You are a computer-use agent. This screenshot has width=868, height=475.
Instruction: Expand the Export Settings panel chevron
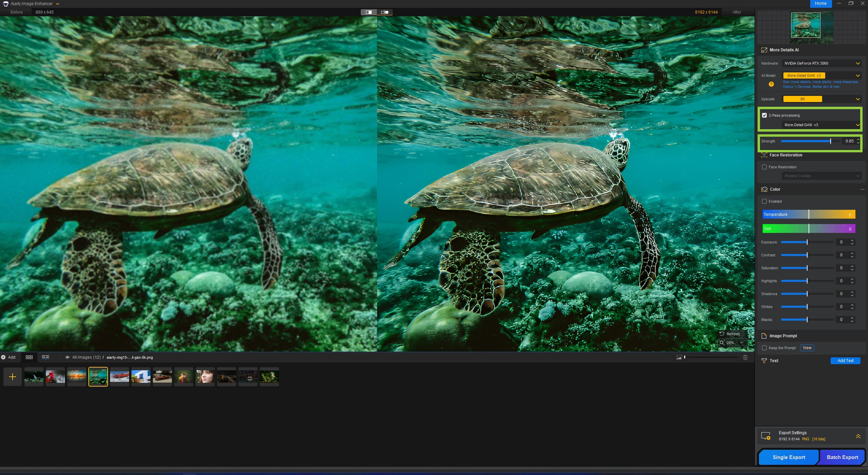coord(858,436)
